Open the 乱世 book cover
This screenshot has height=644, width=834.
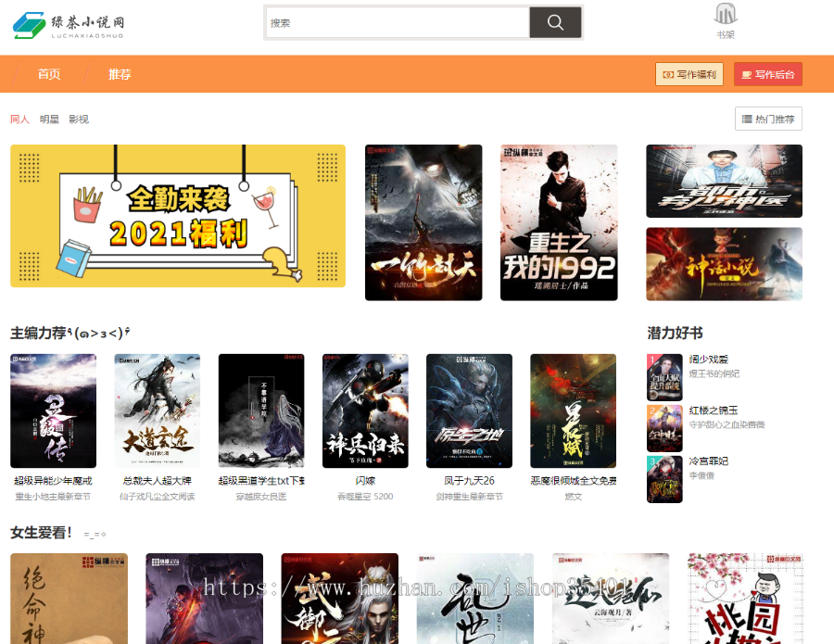coord(475,599)
